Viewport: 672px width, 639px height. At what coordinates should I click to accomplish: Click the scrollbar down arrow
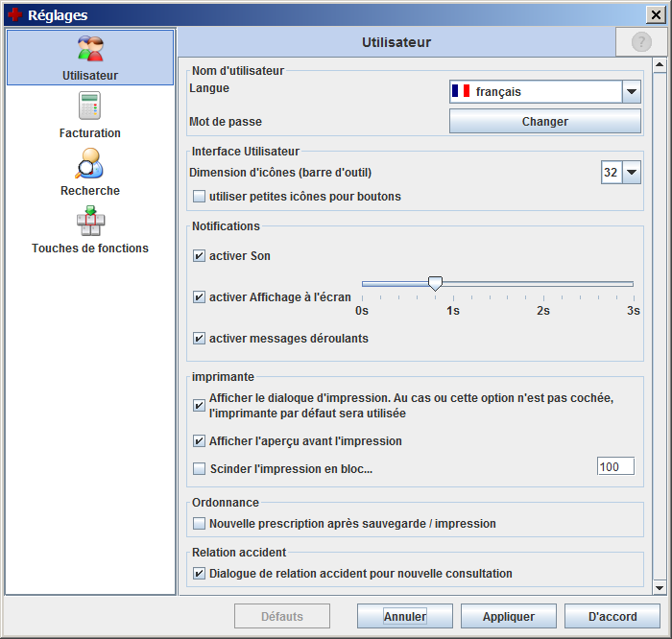point(659,587)
